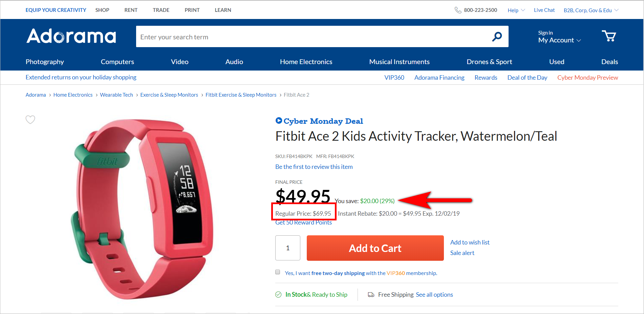The height and width of the screenshot is (314, 644).
Task: Click the Adorama logo
Action: (x=71, y=36)
